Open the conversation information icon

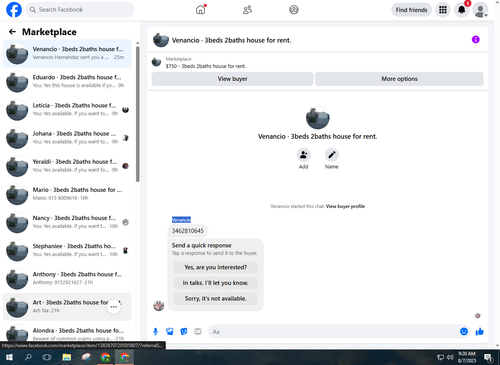click(476, 40)
